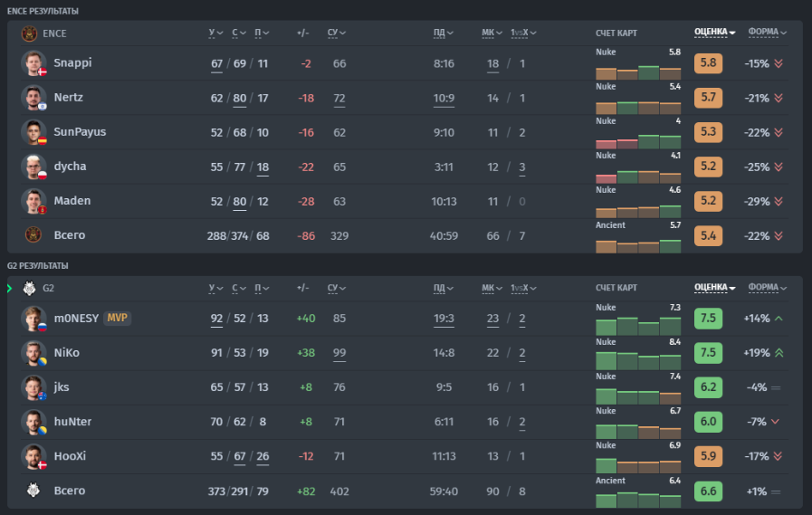Click m0NESY's 7.5 rating badge
Screen dimensions: 812x515
point(708,319)
